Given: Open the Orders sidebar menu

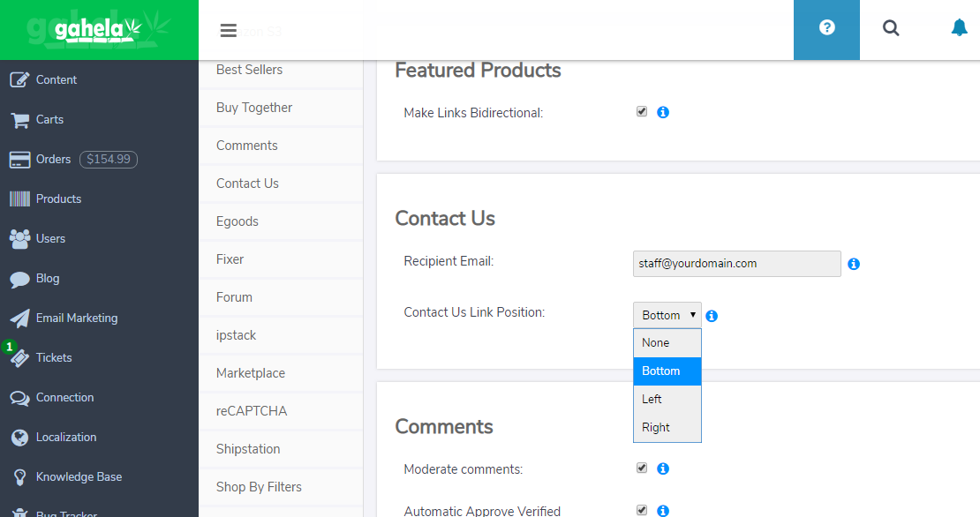Looking at the screenshot, I should pyautogui.click(x=53, y=160).
